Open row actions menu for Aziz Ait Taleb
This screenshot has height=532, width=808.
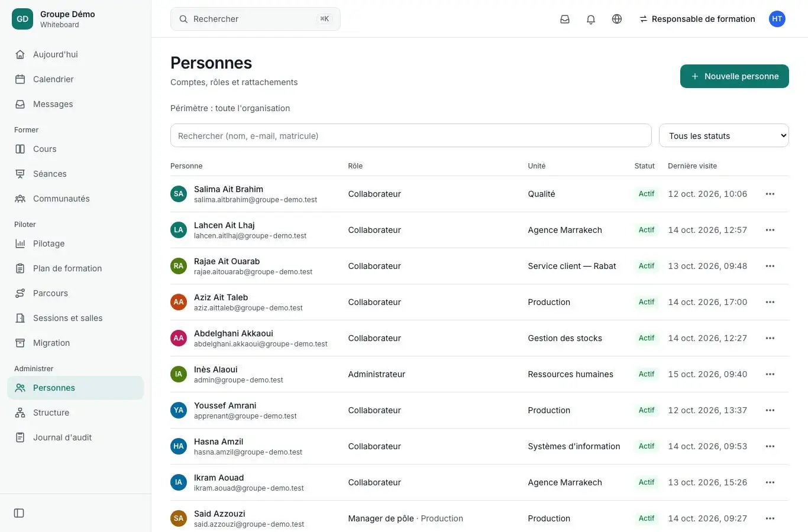click(770, 302)
